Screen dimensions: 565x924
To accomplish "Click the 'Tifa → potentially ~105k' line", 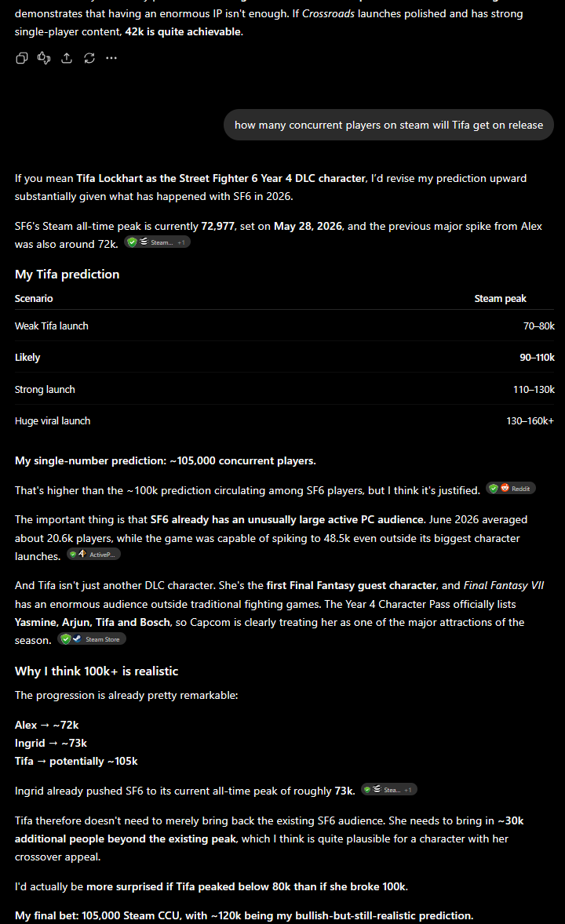I will tap(76, 762).
